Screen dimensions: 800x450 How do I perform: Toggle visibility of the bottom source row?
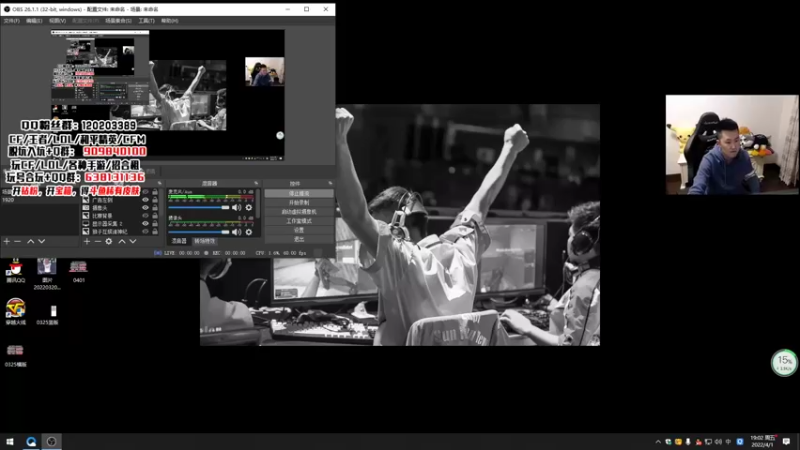click(x=145, y=232)
